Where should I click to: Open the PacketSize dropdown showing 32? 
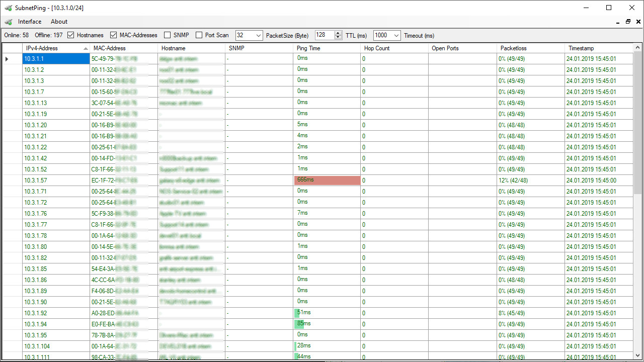click(259, 35)
